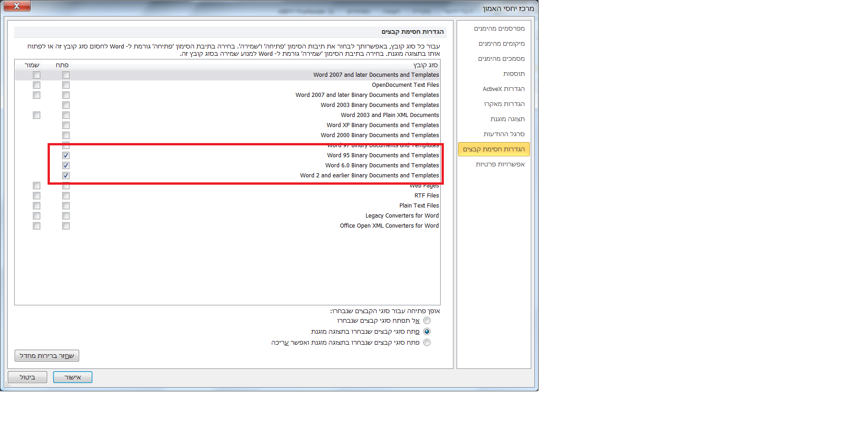Tick Save for Word 2007 and later Documents and Templates
The image size is (868, 437).
[x=37, y=75]
